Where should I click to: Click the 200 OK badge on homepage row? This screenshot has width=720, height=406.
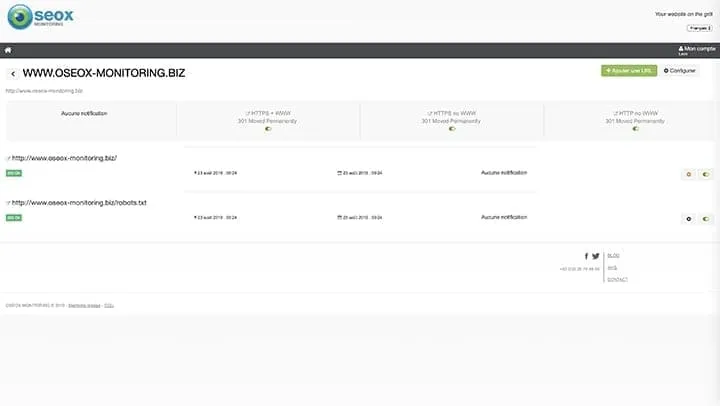pyautogui.click(x=14, y=173)
